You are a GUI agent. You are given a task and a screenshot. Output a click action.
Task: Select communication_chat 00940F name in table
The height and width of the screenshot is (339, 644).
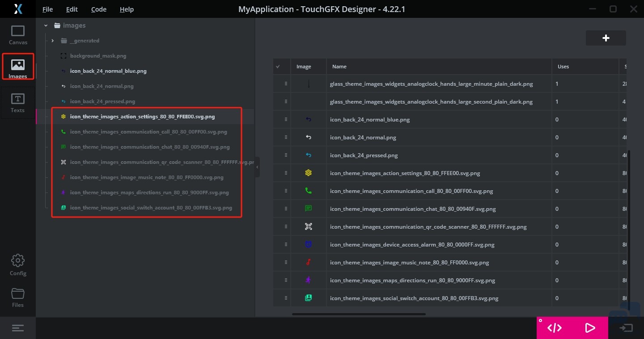click(x=413, y=209)
